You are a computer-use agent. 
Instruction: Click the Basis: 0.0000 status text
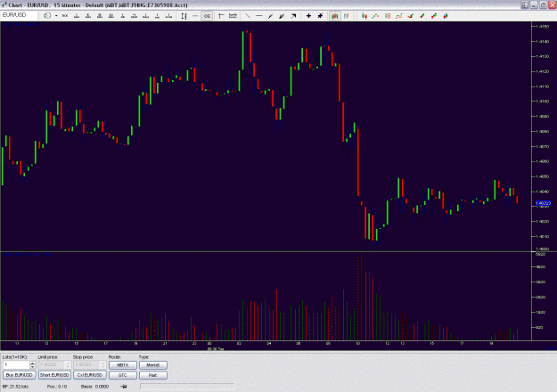tap(94, 387)
